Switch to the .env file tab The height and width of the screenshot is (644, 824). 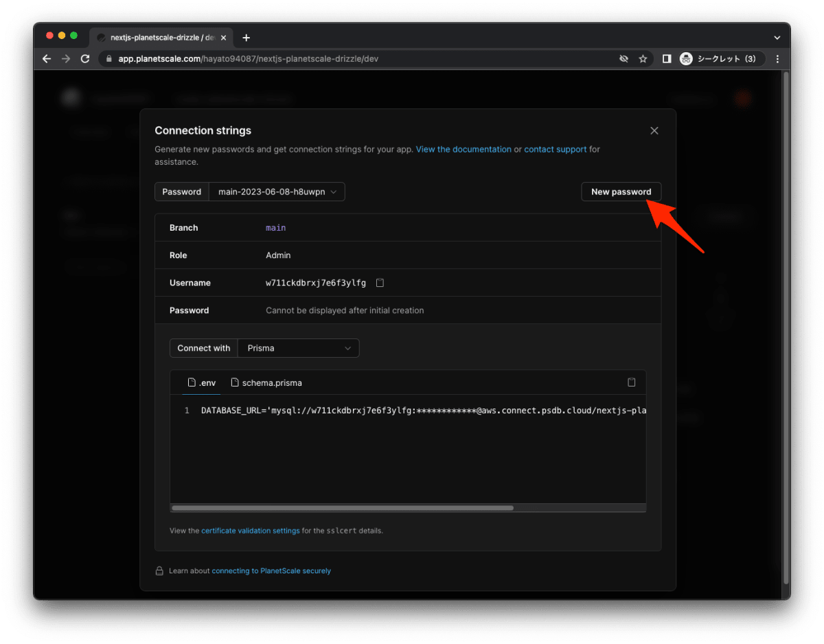[x=202, y=382]
